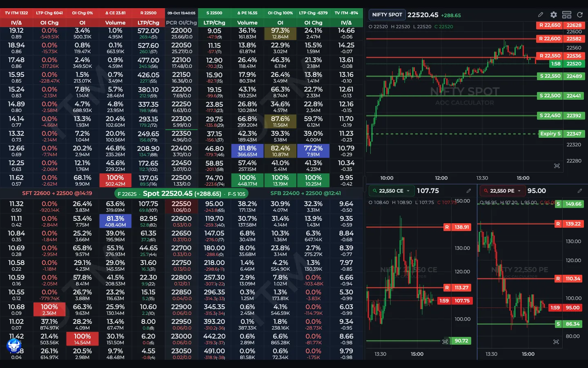Click the LTP Chg 6041 header cell

[49, 13]
